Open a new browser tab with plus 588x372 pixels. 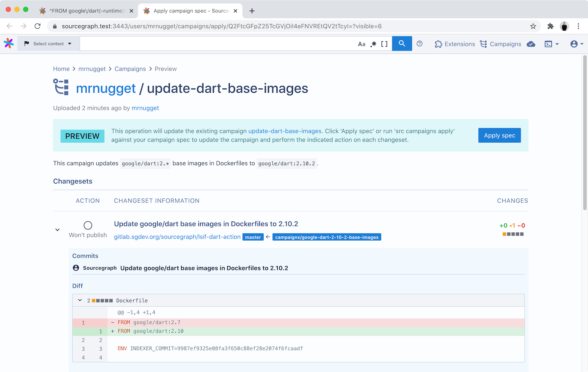pyautogui.click(x=252, y=11)
